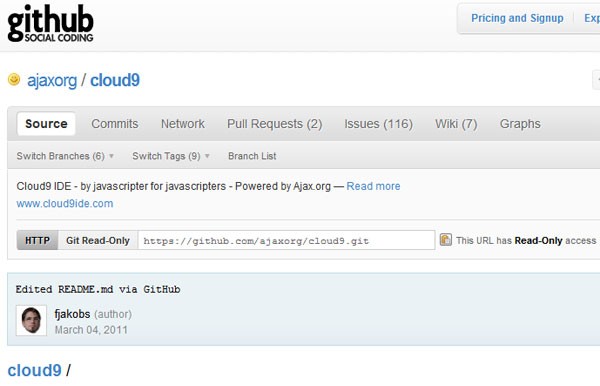Open the Read more link
Viewport: 600px width, 386px height.
click(373, 186)
